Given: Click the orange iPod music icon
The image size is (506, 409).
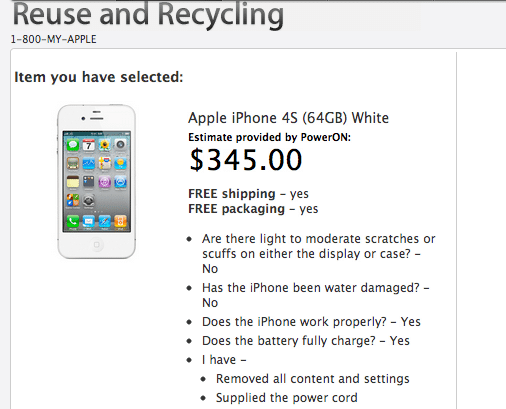Looking at the screenshot, I should pos(120,221).
